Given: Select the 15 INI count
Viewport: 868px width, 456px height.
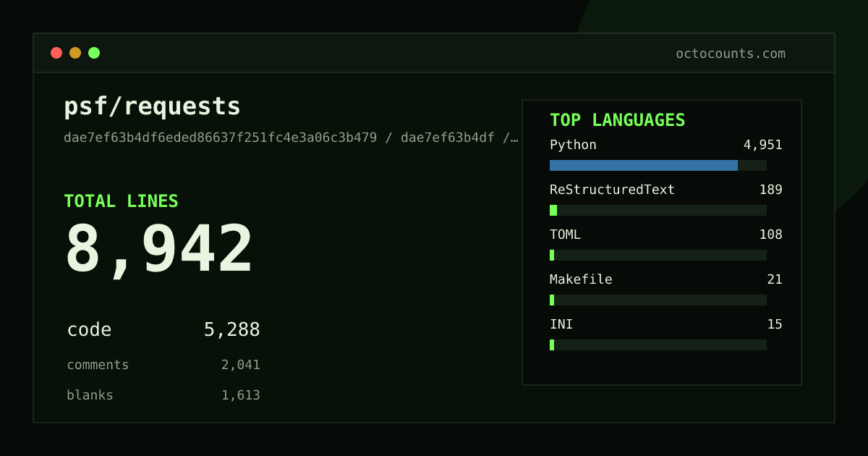Looking at the screenshot, I should (775, 324).
